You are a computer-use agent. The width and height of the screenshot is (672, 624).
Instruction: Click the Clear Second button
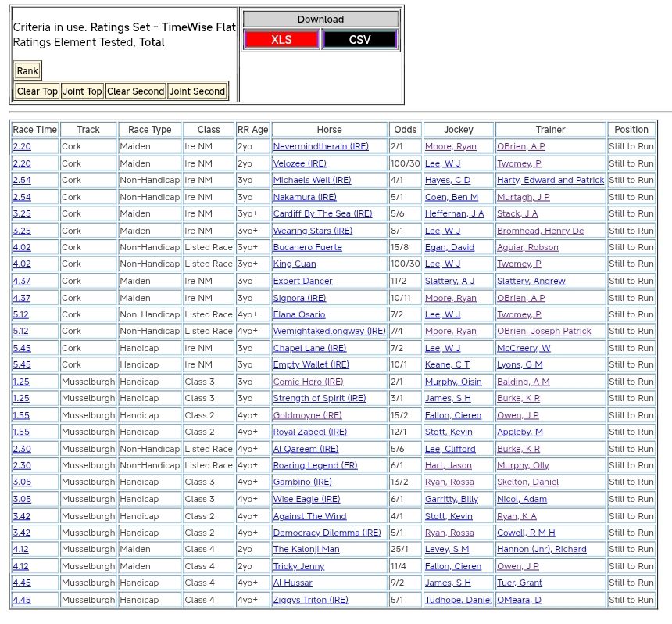[135, 91]
